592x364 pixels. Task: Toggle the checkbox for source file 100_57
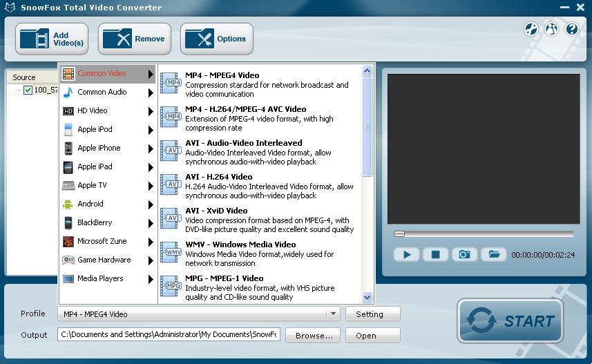[x=28, y=90]
